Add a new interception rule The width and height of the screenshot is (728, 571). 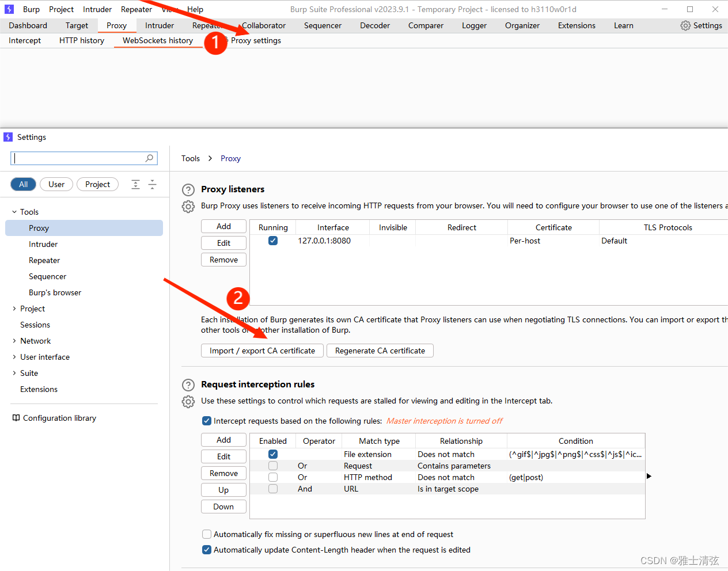click(x=223, y=440)
